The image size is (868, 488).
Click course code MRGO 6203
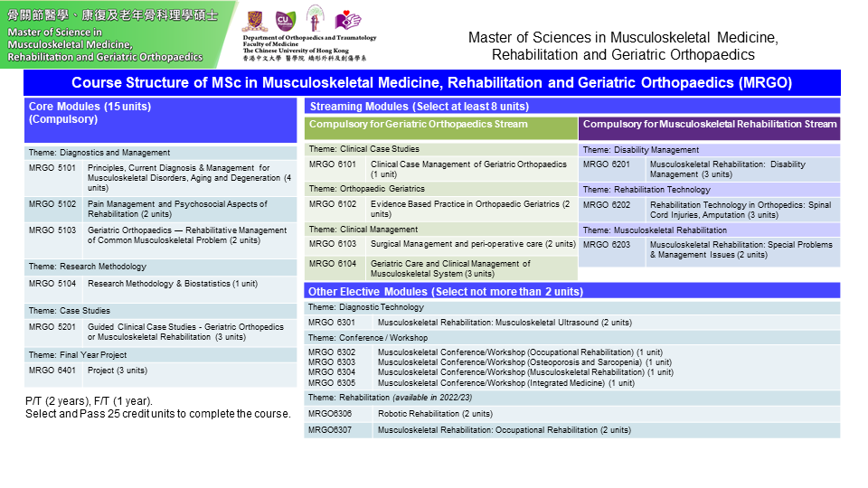(x=606, y=245)
